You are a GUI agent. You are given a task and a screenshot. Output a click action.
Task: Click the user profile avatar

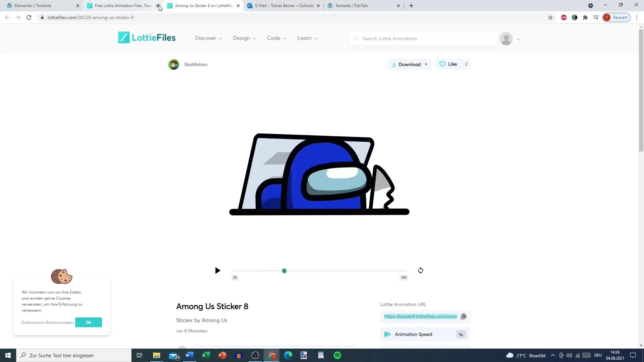tap(506, 39)
